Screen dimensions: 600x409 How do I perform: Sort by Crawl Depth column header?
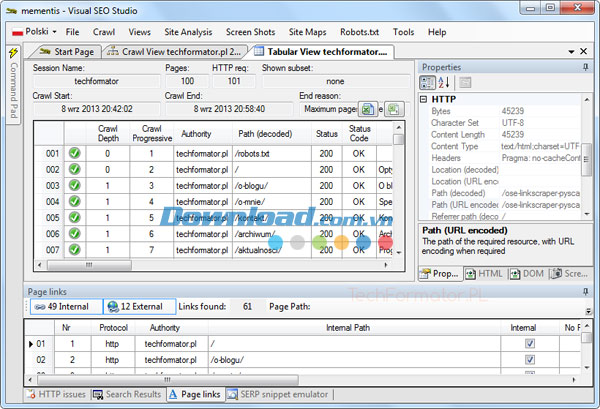(108, 134)
